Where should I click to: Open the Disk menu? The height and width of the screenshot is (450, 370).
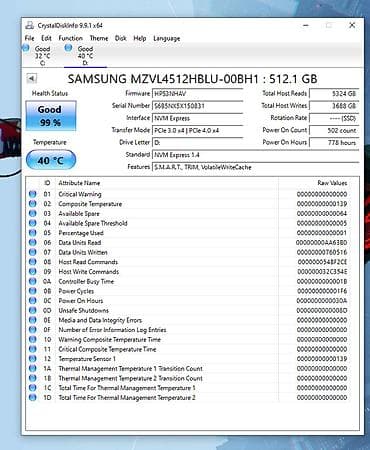click(121, 38)
